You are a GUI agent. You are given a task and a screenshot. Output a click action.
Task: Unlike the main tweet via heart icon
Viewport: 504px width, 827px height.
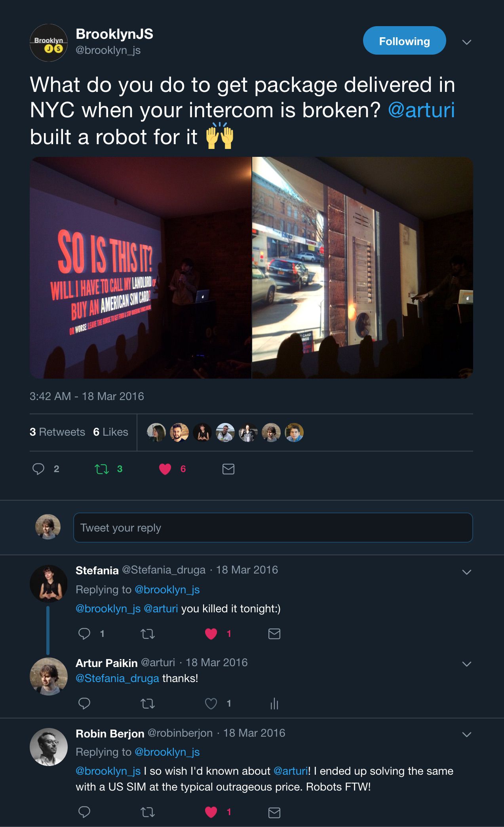click(165, 469)
